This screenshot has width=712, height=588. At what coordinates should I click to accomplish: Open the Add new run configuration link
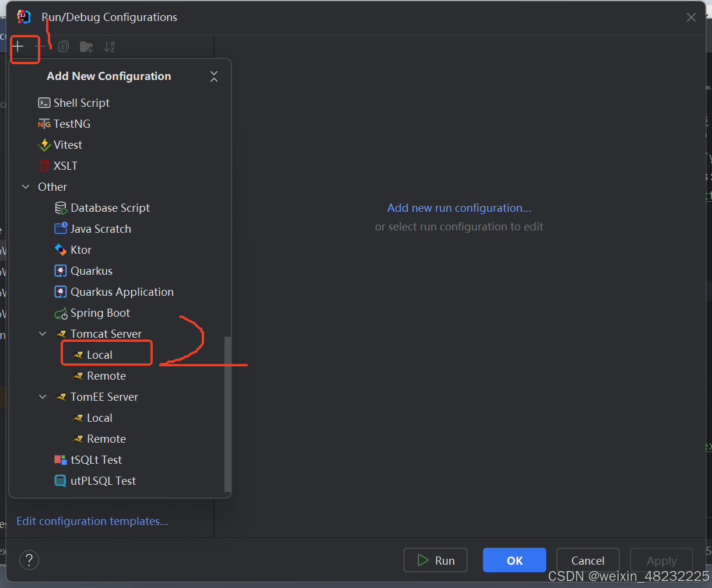459,208
